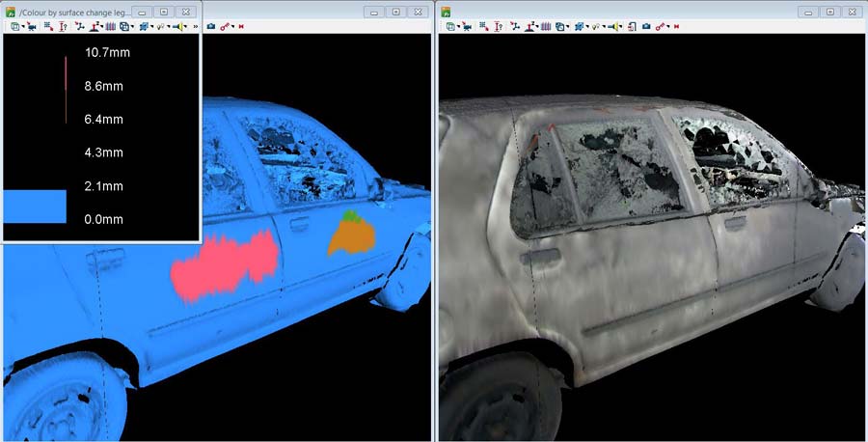The image size is (868, 442).
Task: Click the 0.0mm legend label
Action: (x=103, y=219)
